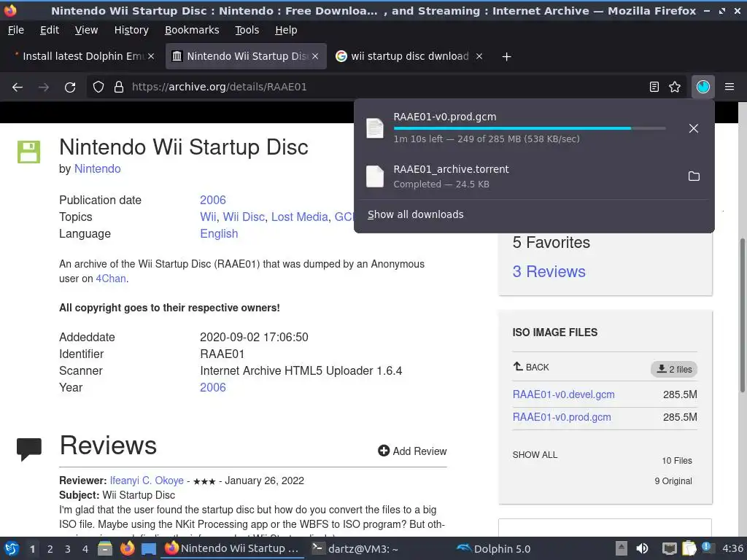Focus the URL address bar

pyautogui.click(x=386, y=87)
